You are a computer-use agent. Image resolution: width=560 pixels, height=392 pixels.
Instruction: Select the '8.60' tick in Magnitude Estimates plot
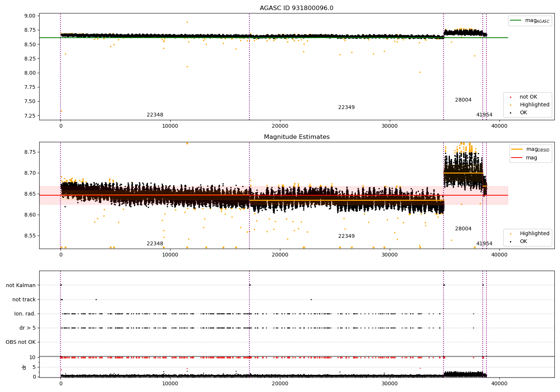(x=30, y=215)
